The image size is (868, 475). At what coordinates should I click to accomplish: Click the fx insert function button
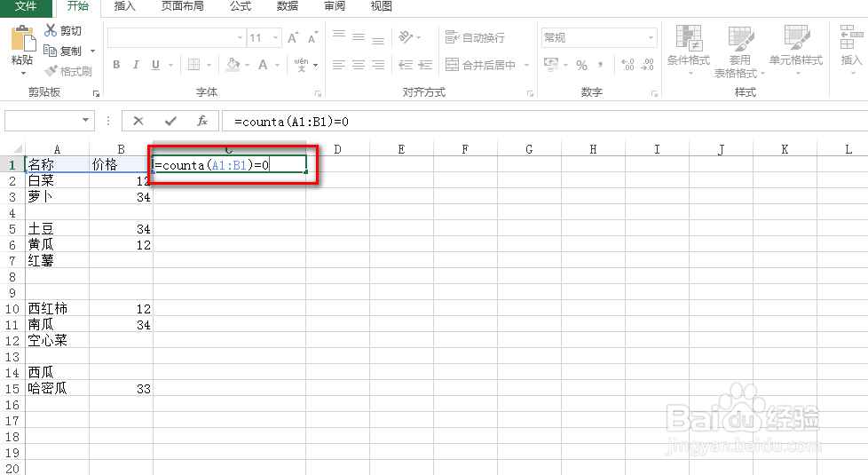coord(202,121)
